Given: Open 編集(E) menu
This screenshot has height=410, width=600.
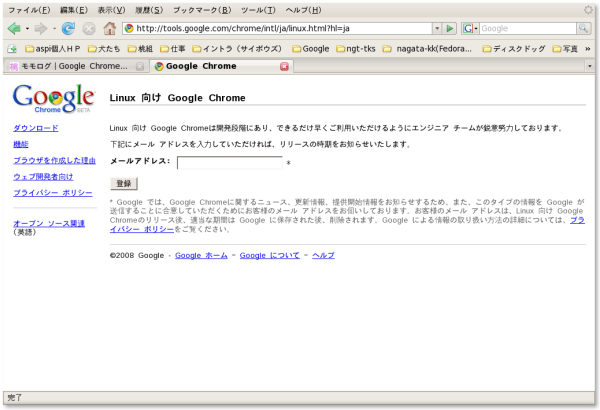Looking at the screenshot, I should 74,10.
